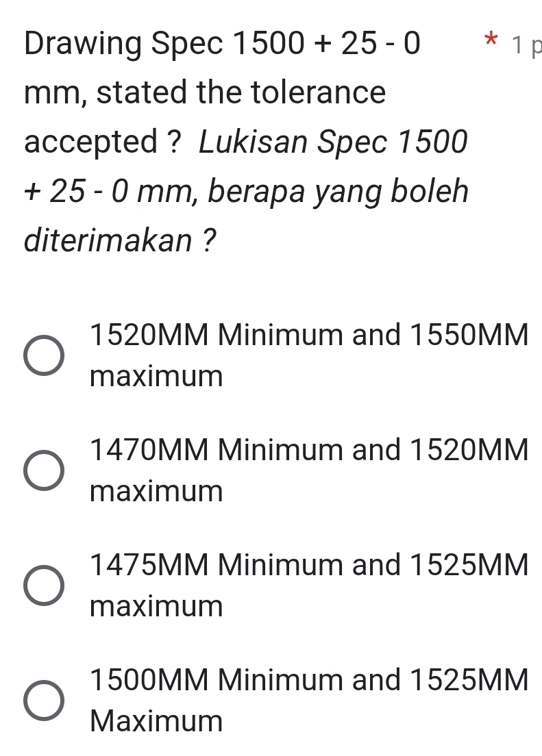Click "maximum" under the 1520MM–1550MM option
Viewport: 542px width, 756px height.
156,377
